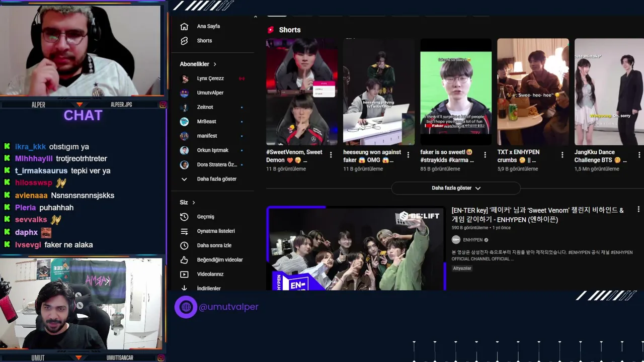This screenshot has width=644, height=362.
Task: Play TXT x ENHYPEN crumbs thumbnail
Action: (533, 92)
